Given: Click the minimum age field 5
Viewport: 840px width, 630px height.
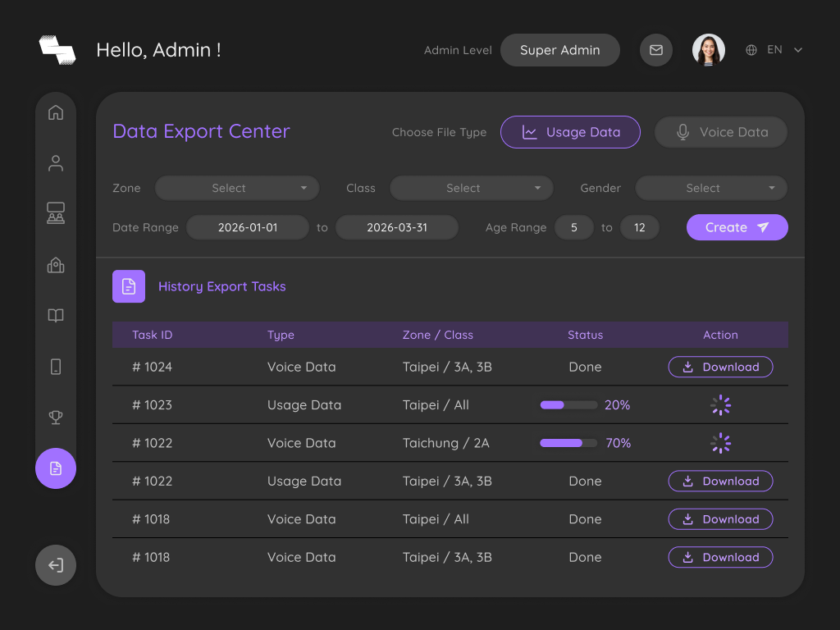Looking at the screenshot, I should tap(573, 227).
